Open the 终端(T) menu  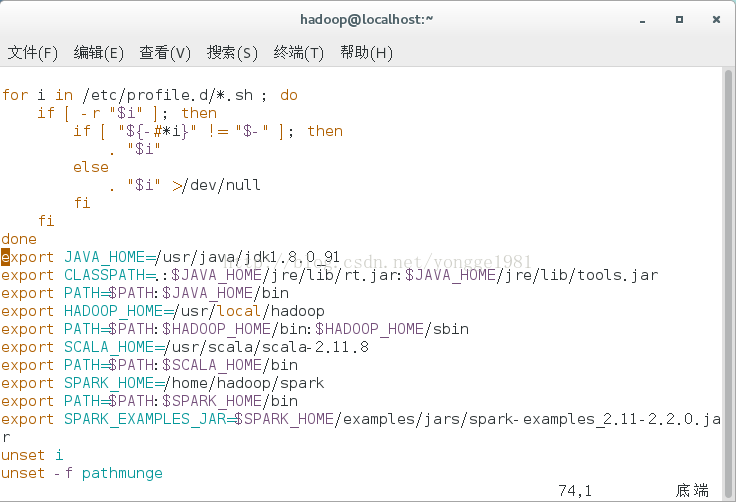point(299,53)
